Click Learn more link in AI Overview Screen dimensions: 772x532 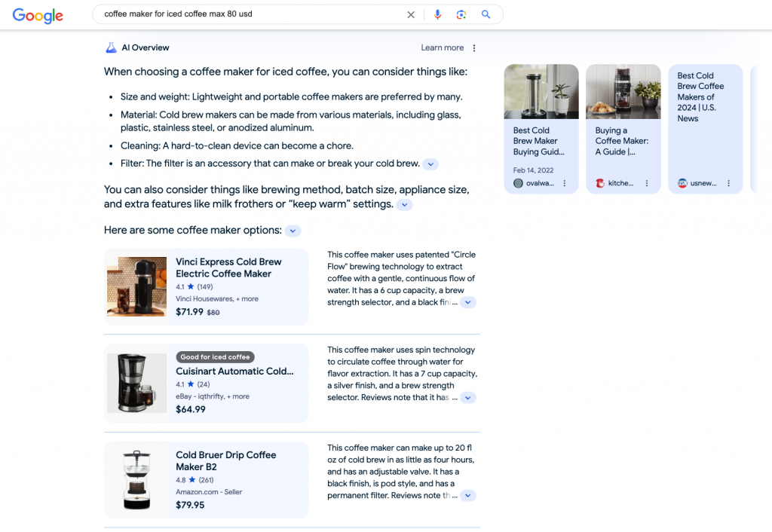(442, 47)
